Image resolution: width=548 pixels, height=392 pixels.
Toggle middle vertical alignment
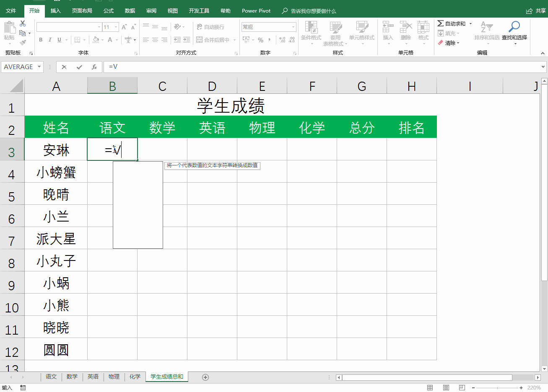click(155, 26)
